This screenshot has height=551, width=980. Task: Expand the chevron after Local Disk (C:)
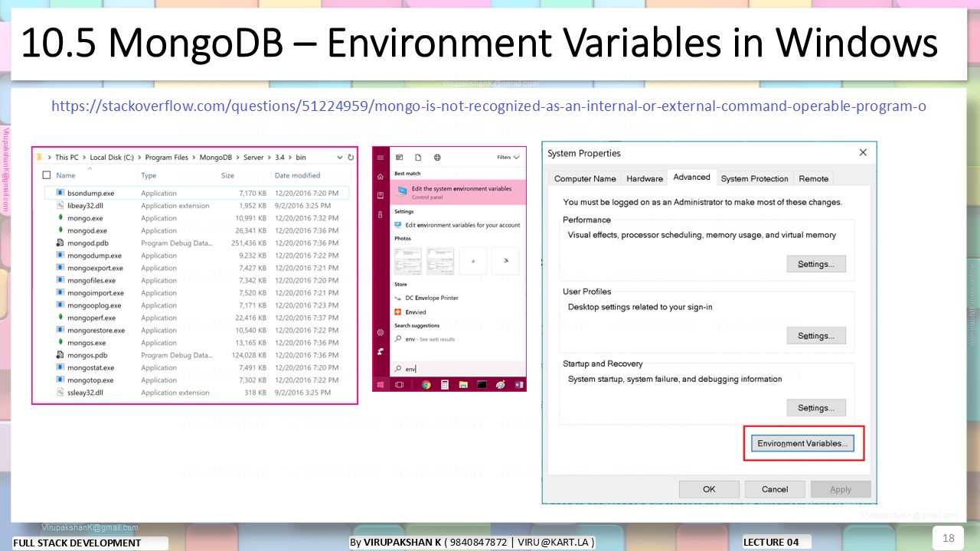(139, 158)
